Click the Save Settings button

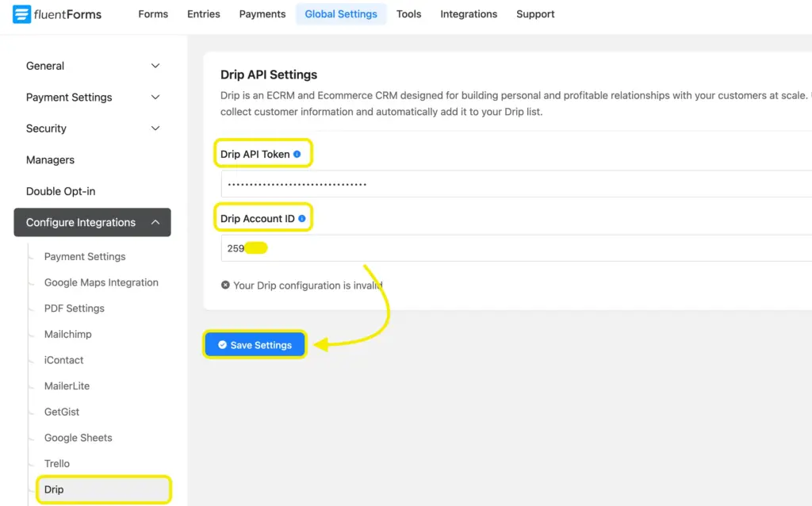tap(255, 344)
